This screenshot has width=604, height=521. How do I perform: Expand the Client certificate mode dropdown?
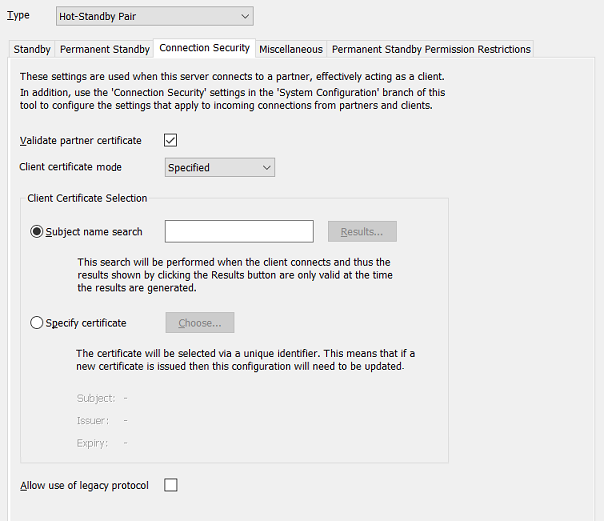219,168
